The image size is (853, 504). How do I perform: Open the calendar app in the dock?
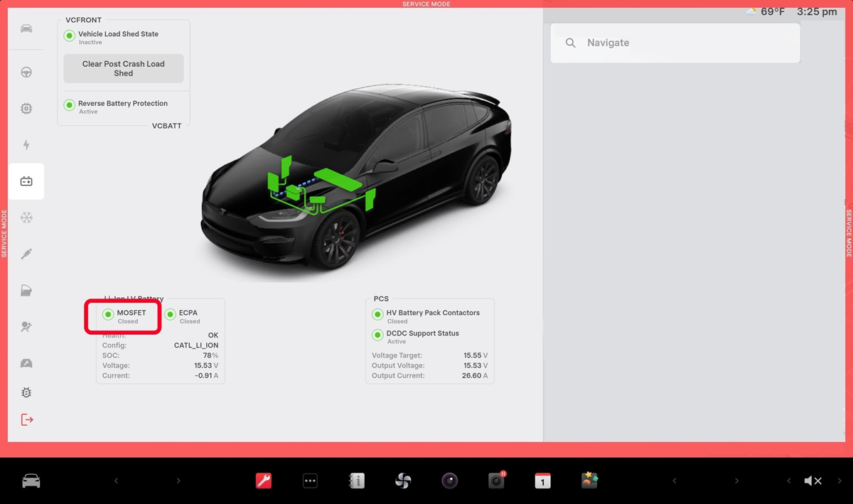[542, 481]
